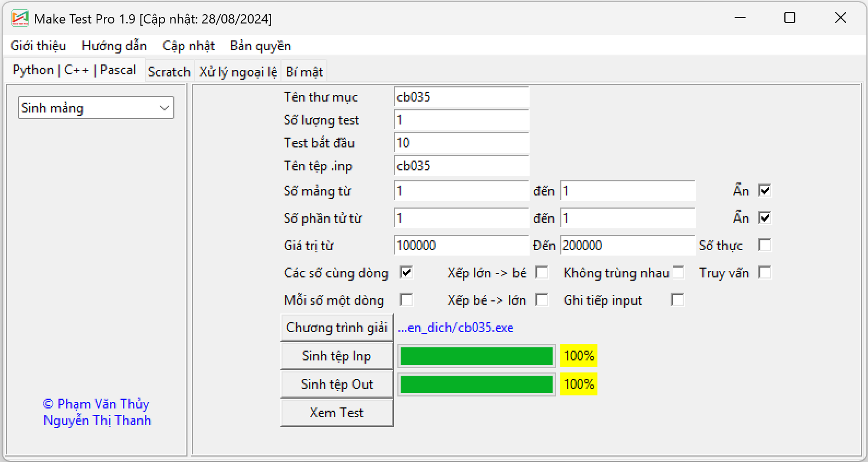
Task: Click the Giá trị từ field
Action: tap(462, 246)
